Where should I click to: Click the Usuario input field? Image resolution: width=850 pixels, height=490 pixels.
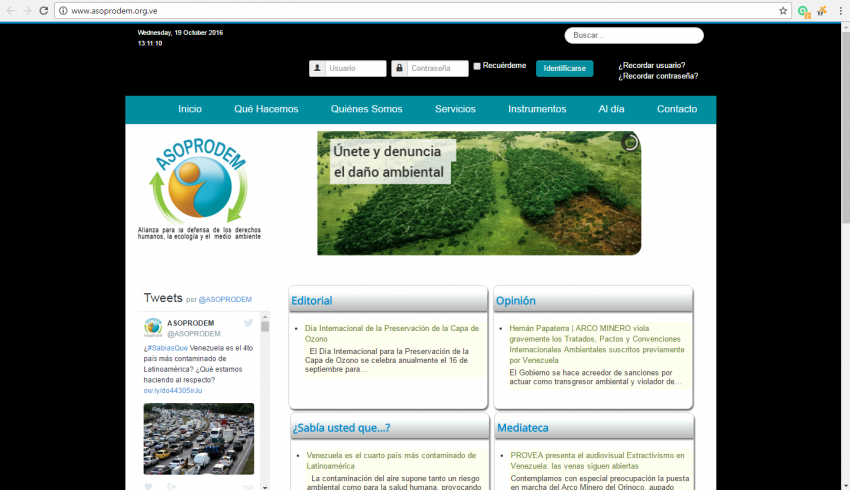356,68
